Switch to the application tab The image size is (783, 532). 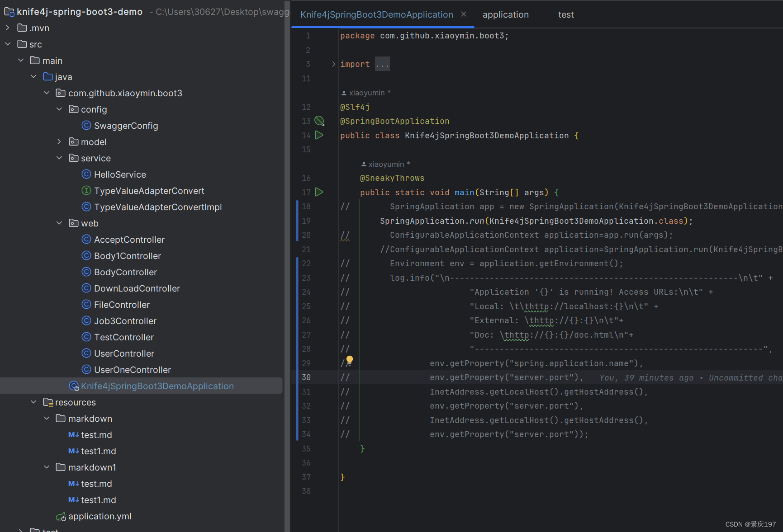coord(505,14)
